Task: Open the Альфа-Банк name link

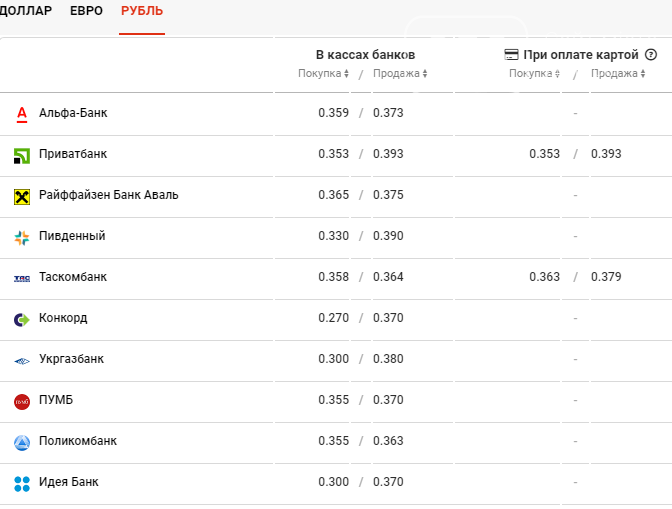Action: point(73,113)
